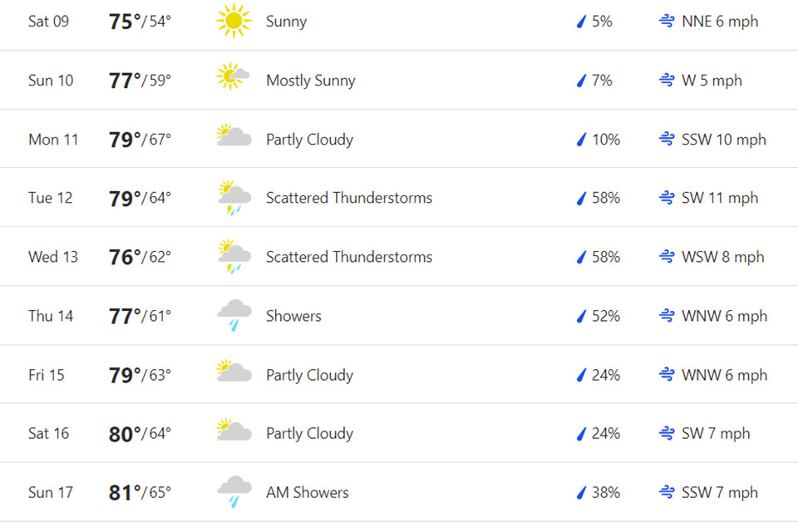Click the wind icon beside WSW 8 mph
798x532 pixels.
click(x=666, y=257)
